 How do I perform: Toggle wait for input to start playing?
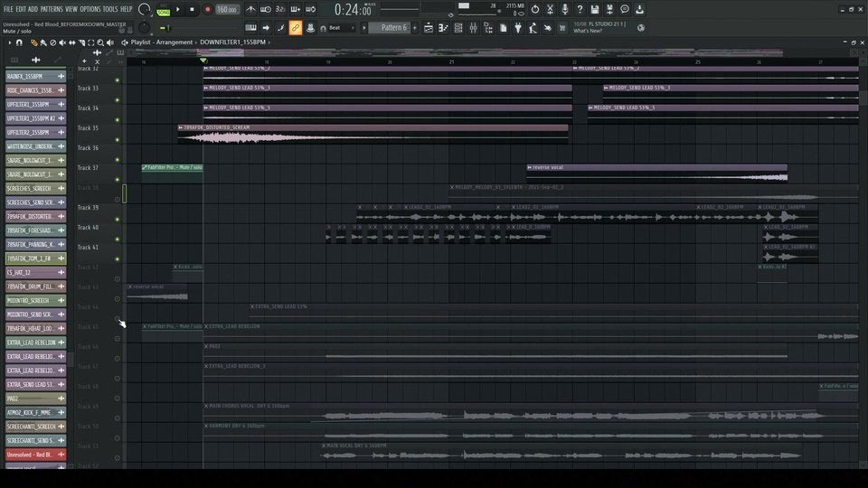[x=266, y=9]
